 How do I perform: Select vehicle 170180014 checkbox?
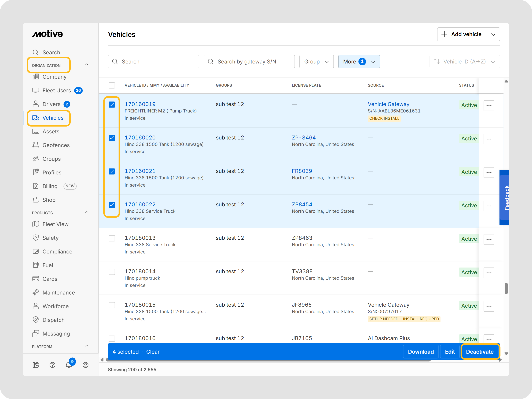tap(112, 272)
